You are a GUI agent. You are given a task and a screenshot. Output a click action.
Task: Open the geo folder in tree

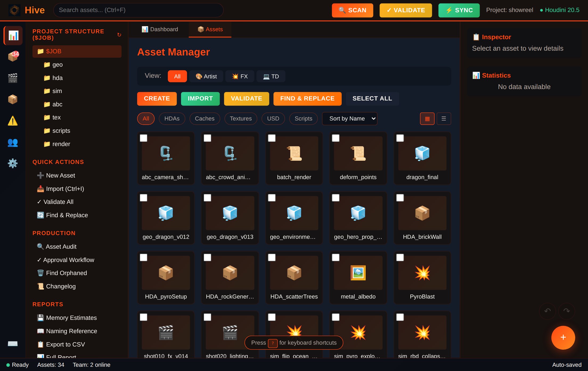tap(80, 64)
